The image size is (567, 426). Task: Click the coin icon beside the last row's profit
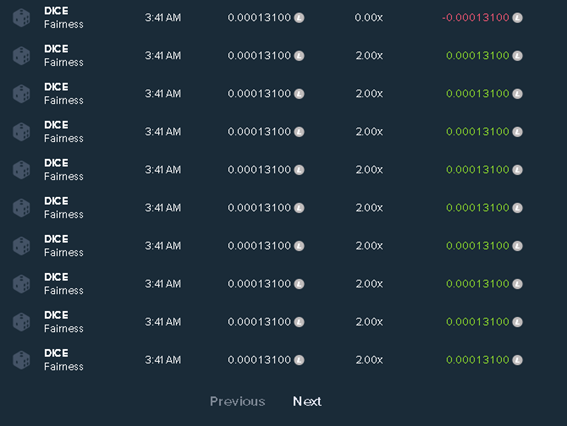click(x=517, y=360)
